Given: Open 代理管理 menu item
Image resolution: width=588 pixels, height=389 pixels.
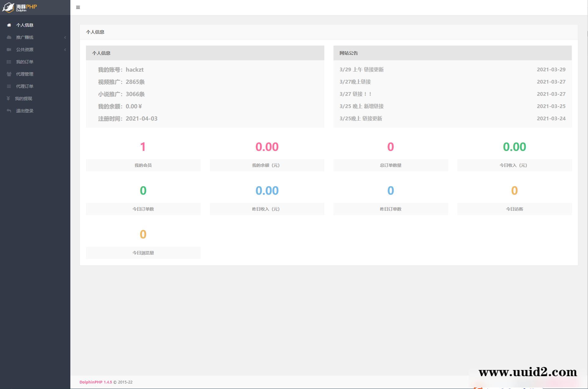Looking at the screenshot, I should 25,74.
